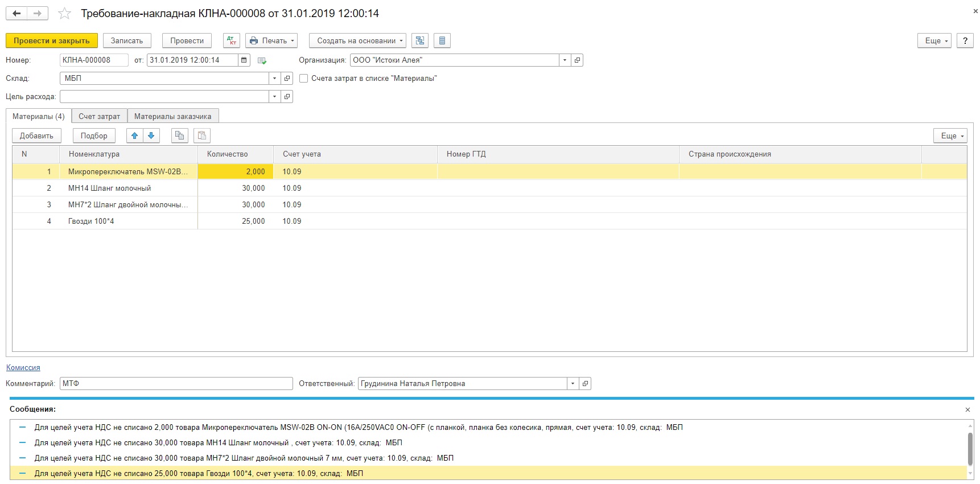Click the Записать button
980x484 pixels.
click(x=127, y=40)
